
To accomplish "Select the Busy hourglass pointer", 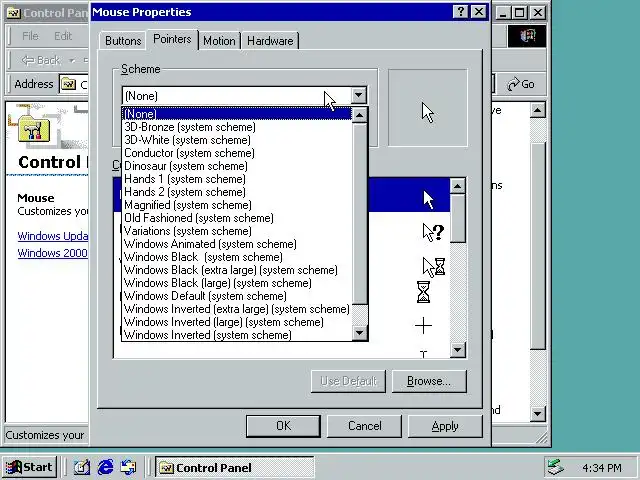I will pos(424,292).
